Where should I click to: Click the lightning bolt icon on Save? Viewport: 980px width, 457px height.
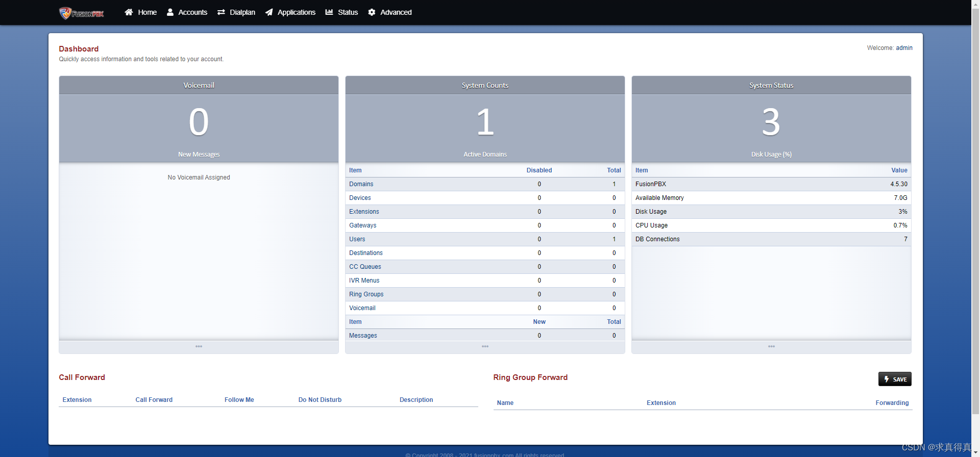coord(887,379)
